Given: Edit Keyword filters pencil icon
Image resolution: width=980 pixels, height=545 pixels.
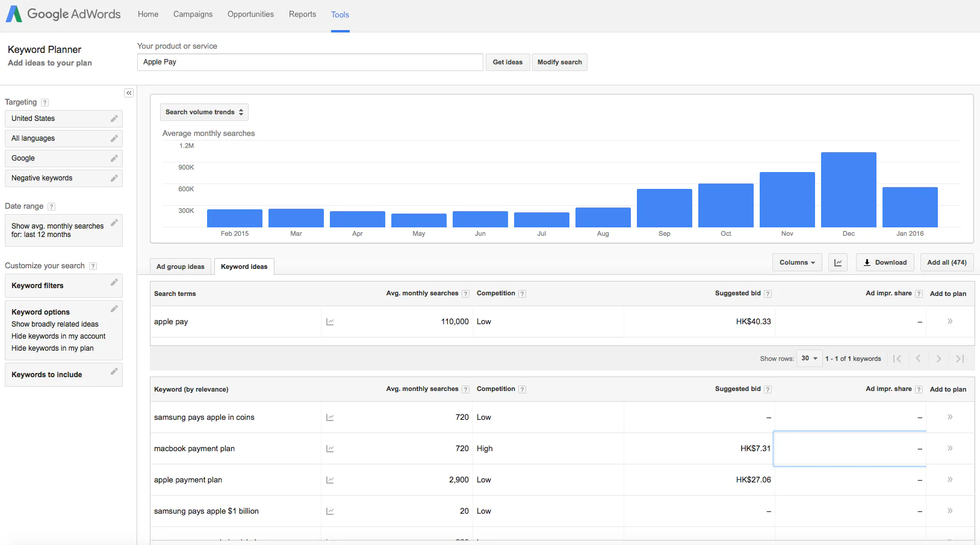Looking at the screenshot, I should pyautogui.click(x=114, y=282).
